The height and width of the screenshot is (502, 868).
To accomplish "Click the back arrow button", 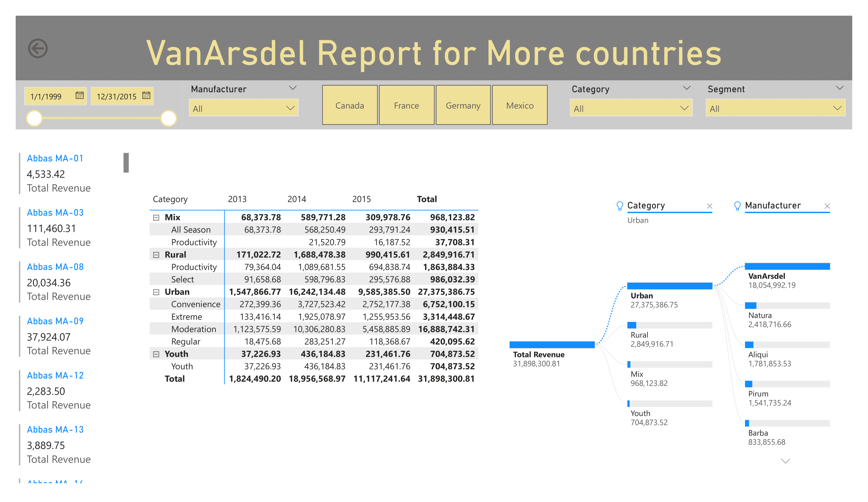I will pyautogui.click(x=38, y=48).
